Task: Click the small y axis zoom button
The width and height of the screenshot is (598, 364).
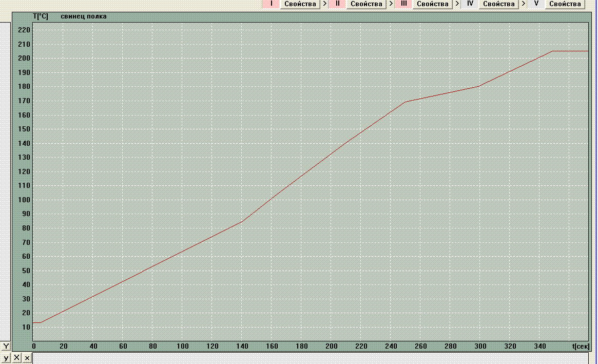Action: 6,357
